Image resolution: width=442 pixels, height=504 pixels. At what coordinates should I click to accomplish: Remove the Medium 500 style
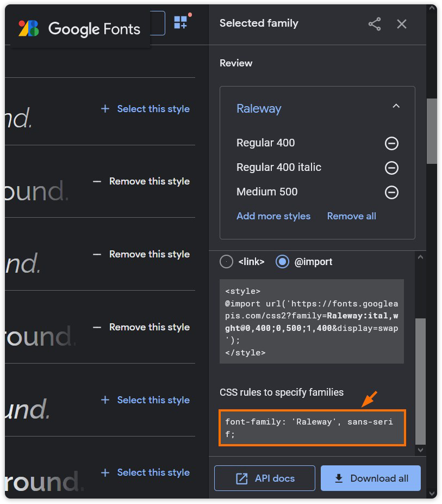[392, 192]
